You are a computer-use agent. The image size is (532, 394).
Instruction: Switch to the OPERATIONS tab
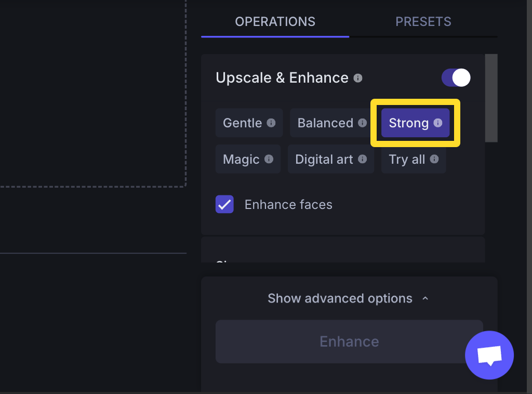point(275,22)
